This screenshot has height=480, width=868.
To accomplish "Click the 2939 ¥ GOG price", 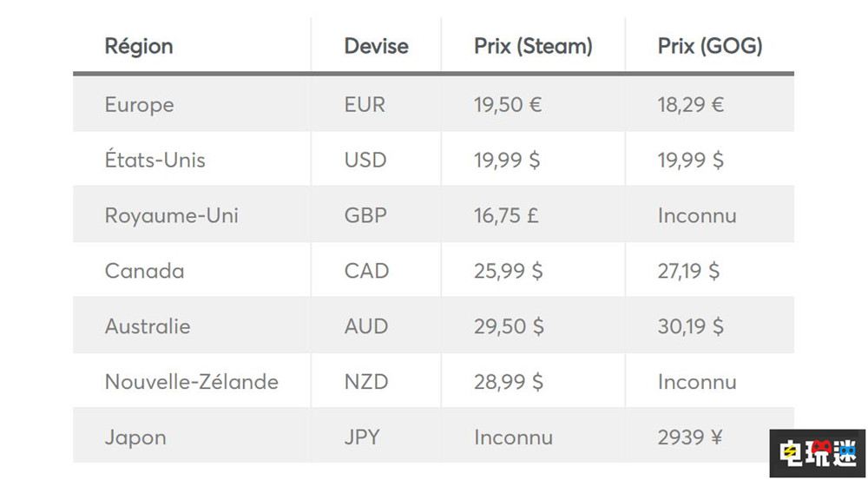I will [693, 437].
